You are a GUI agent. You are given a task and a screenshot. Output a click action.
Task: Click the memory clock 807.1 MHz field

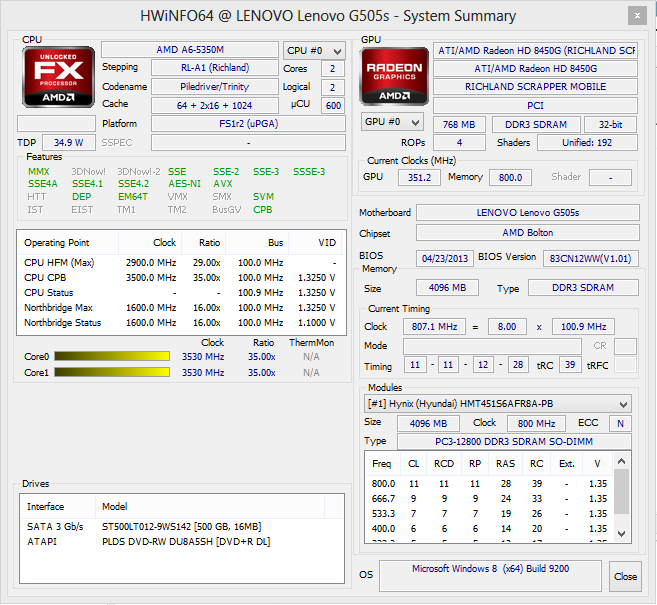(435, 326)
